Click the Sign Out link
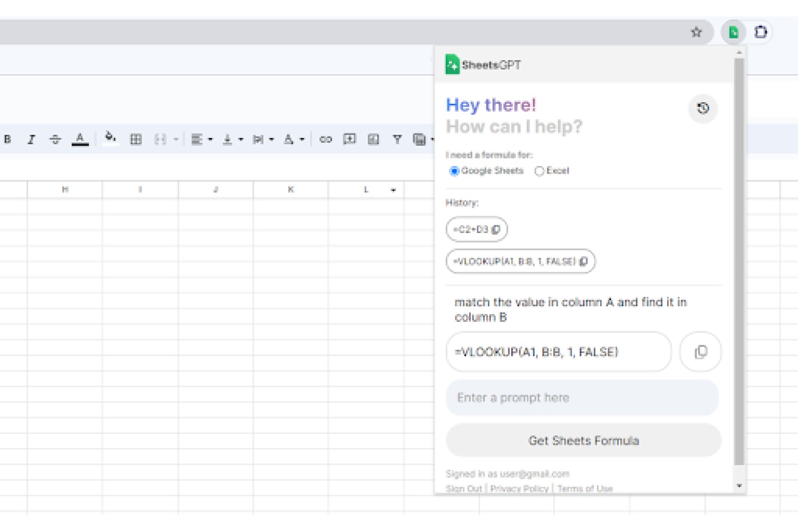 [464, 488]
